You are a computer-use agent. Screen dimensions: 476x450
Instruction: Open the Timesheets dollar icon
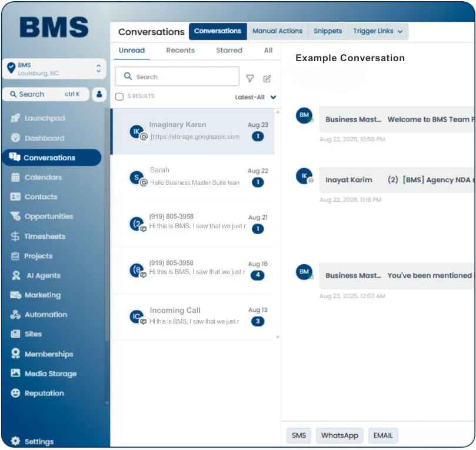(x=15, y=236)
